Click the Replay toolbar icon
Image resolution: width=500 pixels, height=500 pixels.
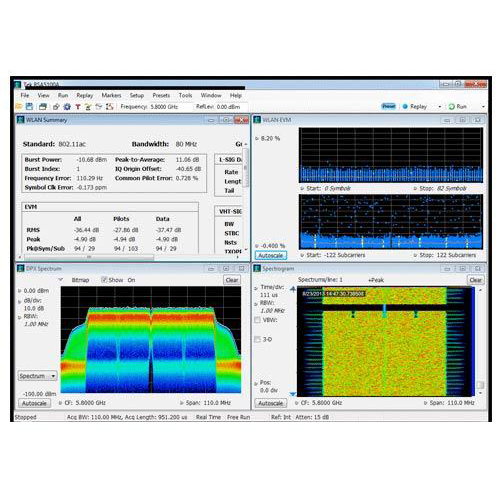405,106
